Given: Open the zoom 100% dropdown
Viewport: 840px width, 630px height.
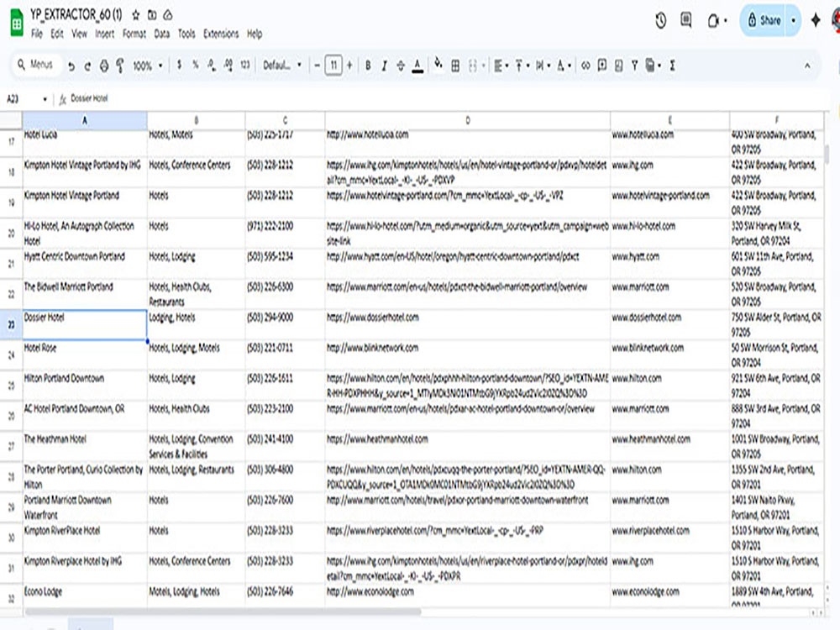Looking at the screenshot, I should click(147, 66).
